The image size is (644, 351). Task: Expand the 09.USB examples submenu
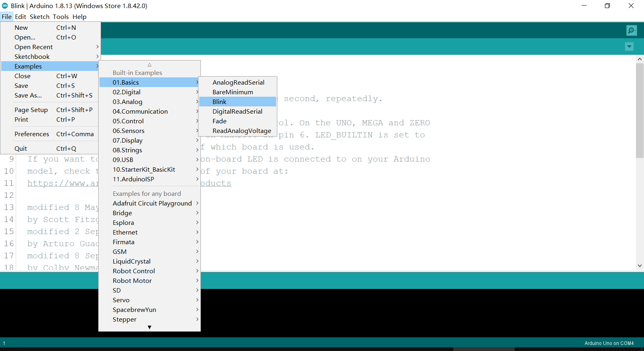pyautogui.click(x=149, y=160)
